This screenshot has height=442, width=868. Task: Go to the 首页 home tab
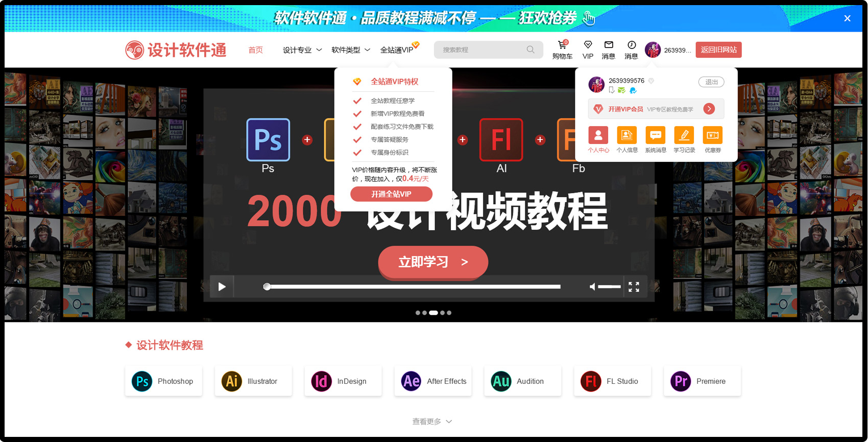pos(255,50)
